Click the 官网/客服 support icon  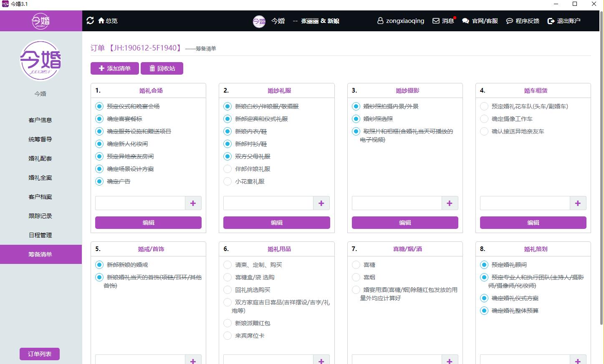point(466,20)
